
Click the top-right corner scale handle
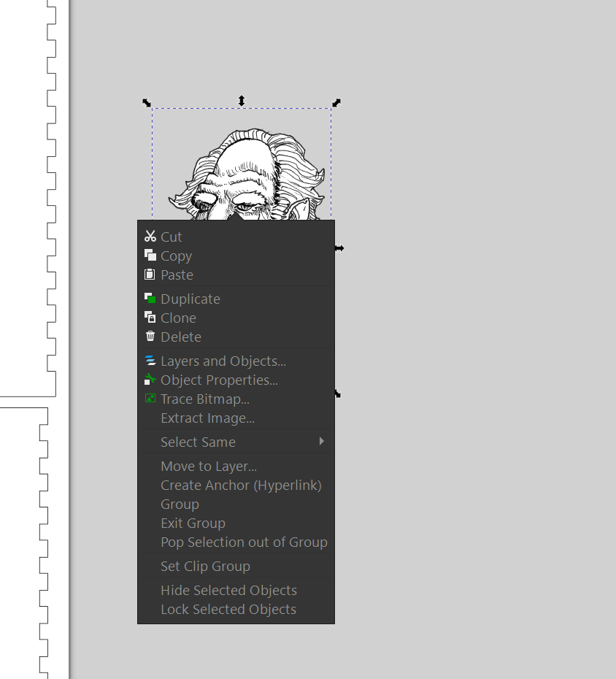[x=336, y=103]
